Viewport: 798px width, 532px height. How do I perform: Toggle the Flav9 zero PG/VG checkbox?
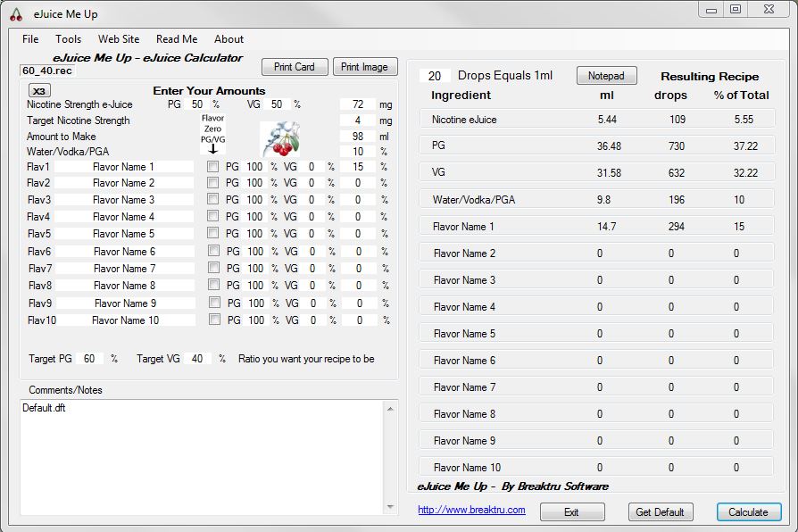[x=215, y=303]
